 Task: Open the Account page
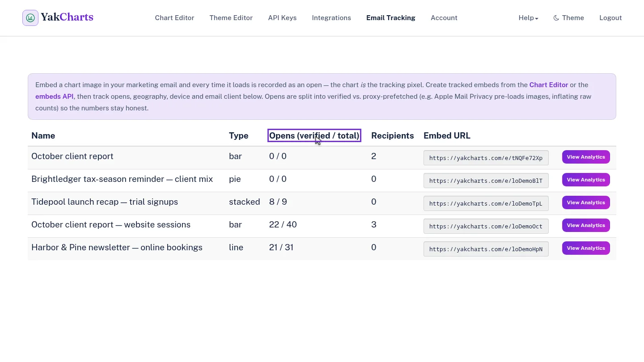(x=444, y=18)
